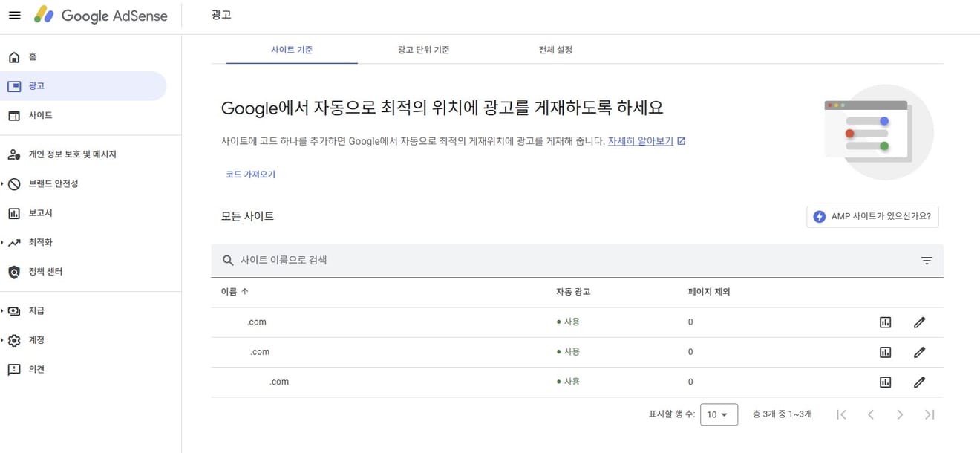
Task: Go to the first page of results
Action: pos(841,414)
